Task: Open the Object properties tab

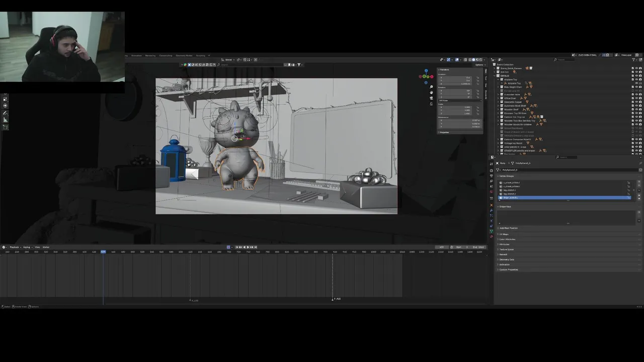Action: coord(492,205)
